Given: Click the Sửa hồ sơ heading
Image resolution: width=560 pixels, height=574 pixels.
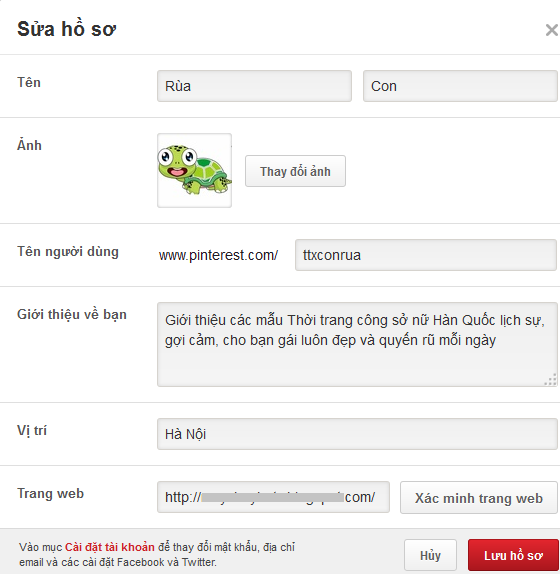Looking at the screenshot, I should [67, 29].
